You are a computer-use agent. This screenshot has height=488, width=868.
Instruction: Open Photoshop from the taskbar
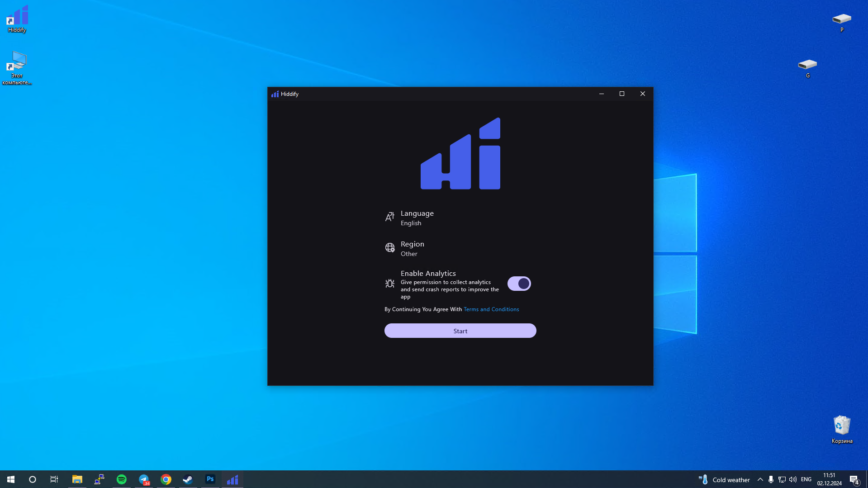click(210, 479)
